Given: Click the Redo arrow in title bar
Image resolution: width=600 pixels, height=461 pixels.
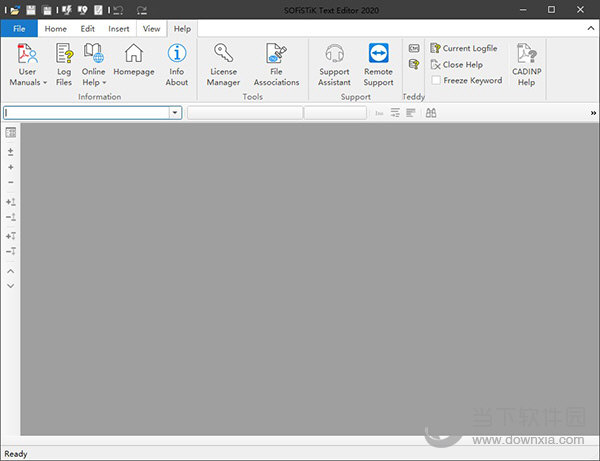Looking at the screenshot, I should point(142,10).
